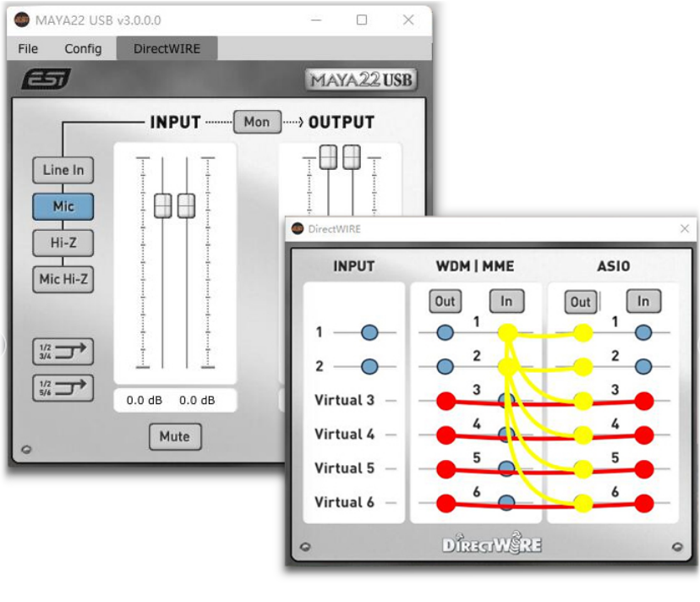The image size is (700, 602).
Task: Click yellow WDM In node channel 1
Action: [x=507, y=333]
